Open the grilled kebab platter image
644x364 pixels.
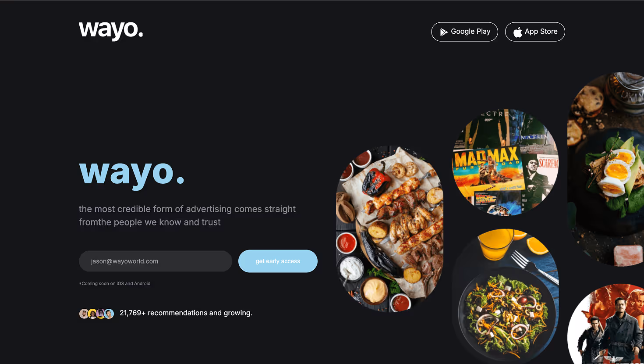(x=389, y=229)
